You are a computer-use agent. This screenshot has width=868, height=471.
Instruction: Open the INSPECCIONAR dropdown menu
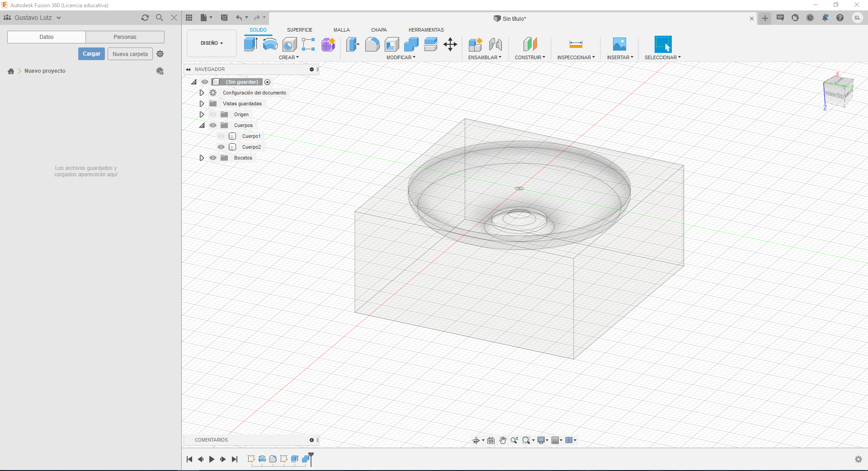pos(576,57)
